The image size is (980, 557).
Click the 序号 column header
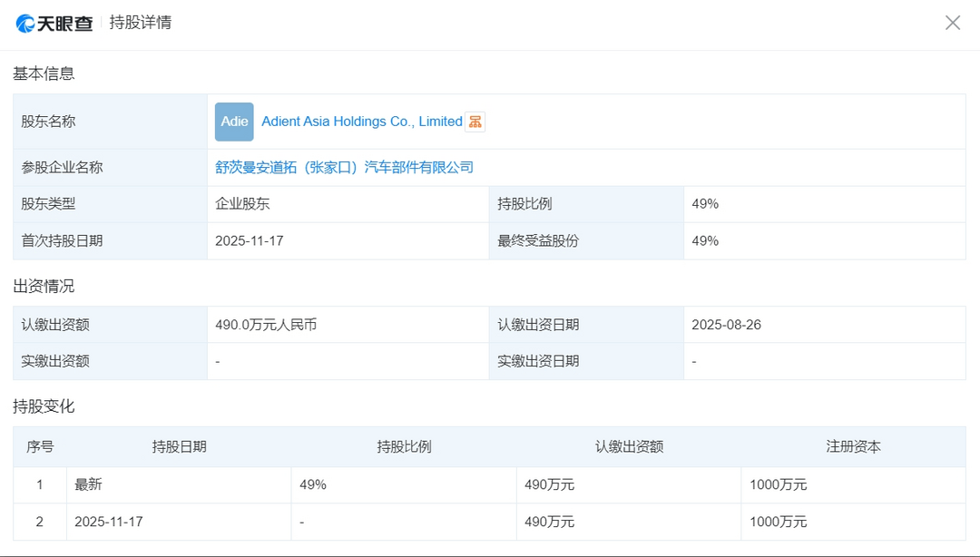pos(40,446)
